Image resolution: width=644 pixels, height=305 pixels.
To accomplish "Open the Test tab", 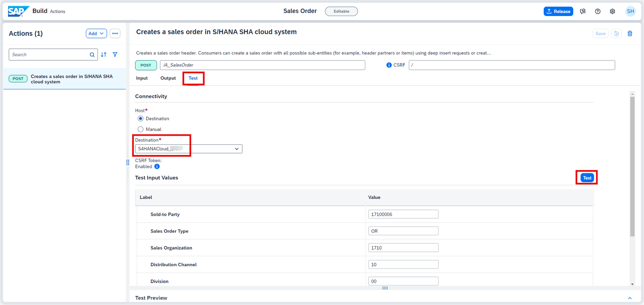I will [193, 78].
